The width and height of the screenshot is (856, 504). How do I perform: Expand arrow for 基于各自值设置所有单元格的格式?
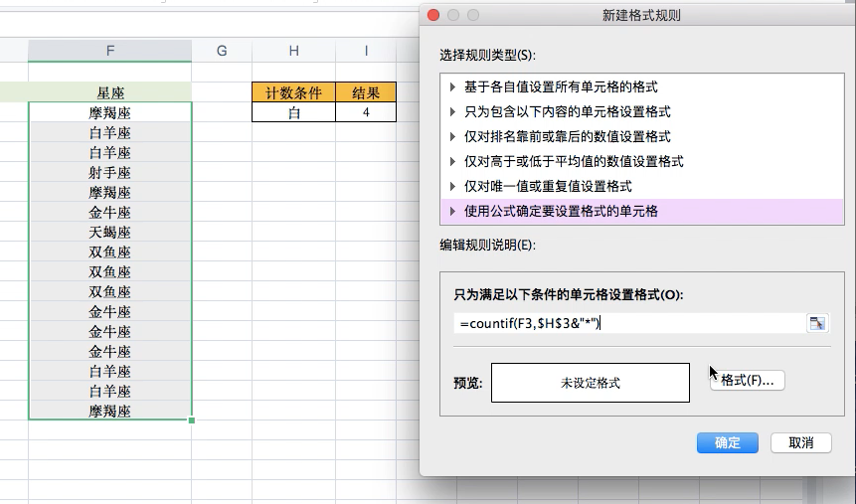point(452,86)
